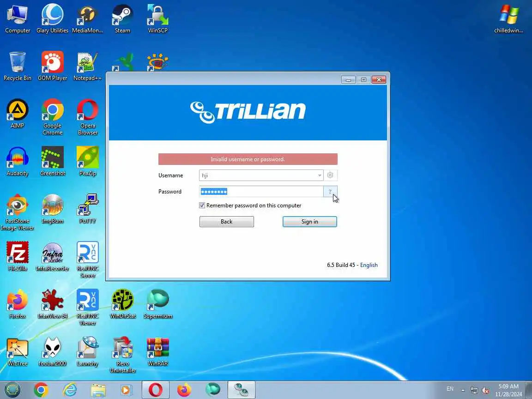
Task: Click the Password input field
Action: (x=261, y=192)
